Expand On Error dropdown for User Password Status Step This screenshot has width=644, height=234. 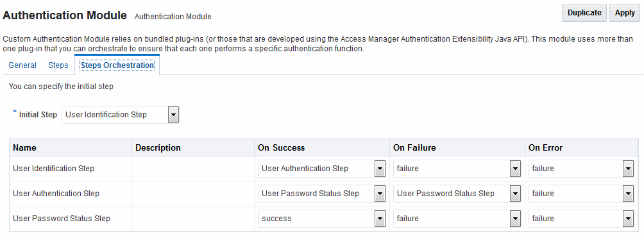pyautogui.click(x=628, y=219)
